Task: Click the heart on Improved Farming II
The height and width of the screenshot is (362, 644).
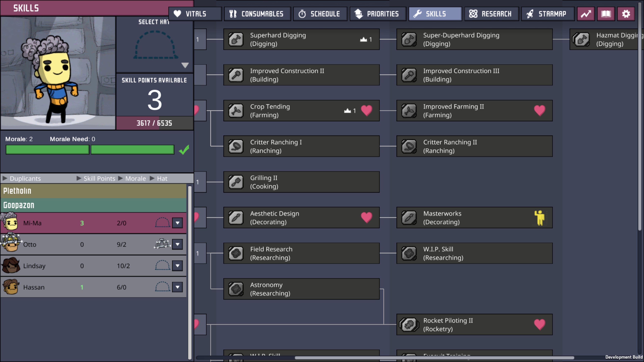Action: click(540, 111)
